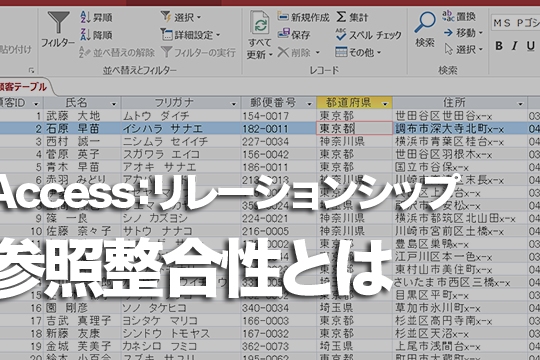Click the cell 石原 早苗
The width and height of the screenshot is (540, 360).
[82, 128]
